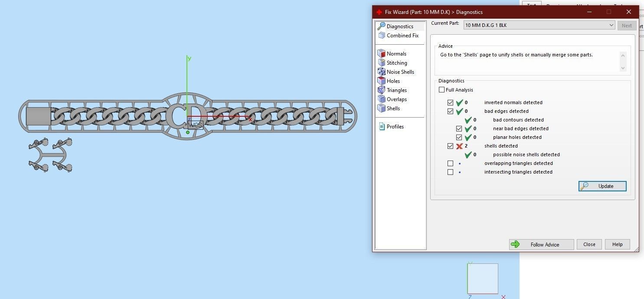Click the orientation cube in viewport corner
Screen dimensions: 644x299
483,279
